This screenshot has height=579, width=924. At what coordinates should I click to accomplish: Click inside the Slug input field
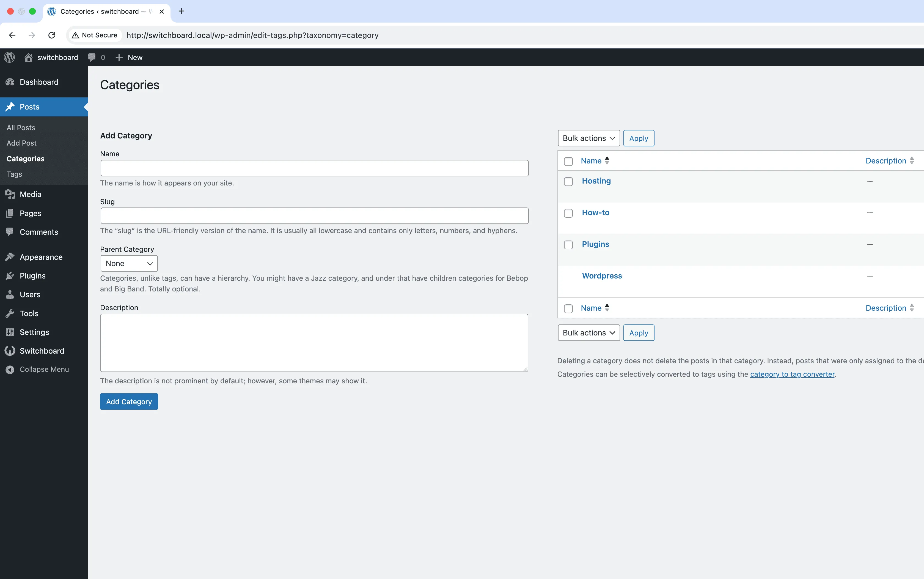(x=314, y=215)
